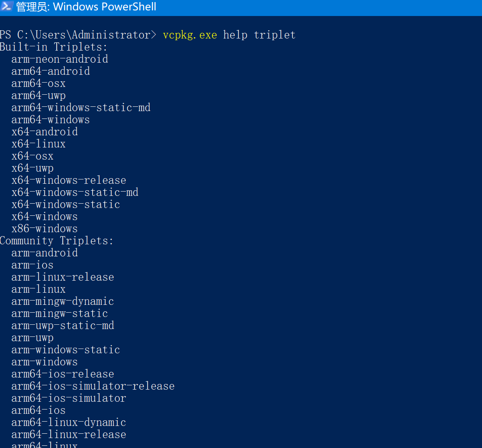Select the arm64-ios-simulator-release triplet text
The image size is (482, 448).
[x=93, y=386]
